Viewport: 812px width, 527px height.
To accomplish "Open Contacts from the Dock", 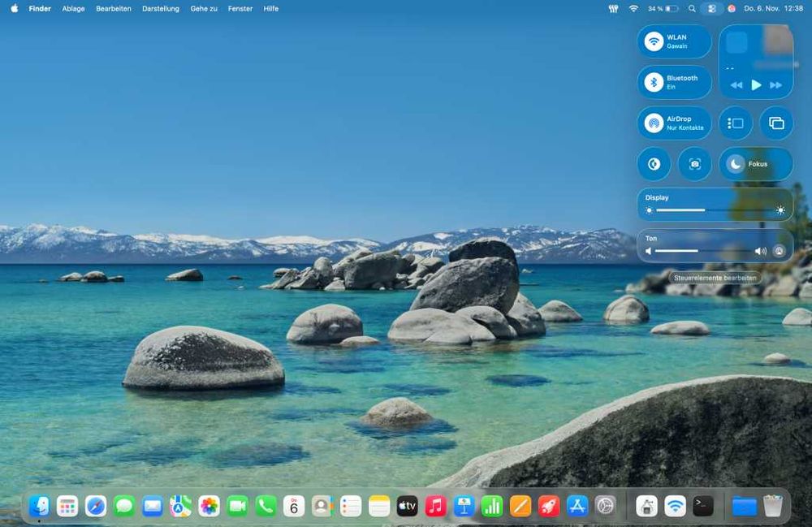I will click(322, 506).
